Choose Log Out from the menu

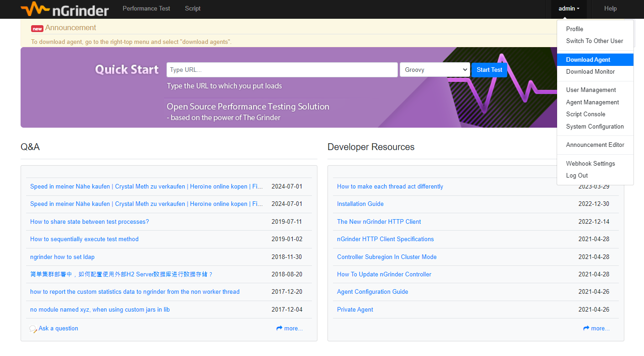tap(595, 175)
